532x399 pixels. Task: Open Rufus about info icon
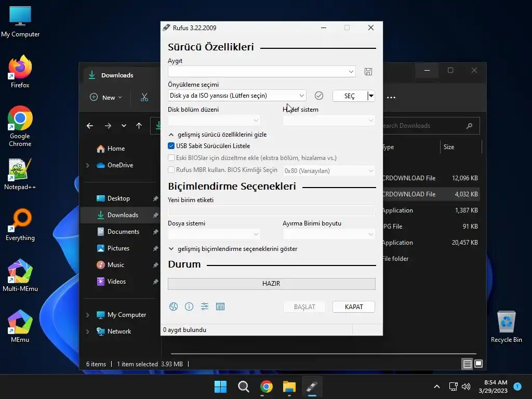click(189, 307)
